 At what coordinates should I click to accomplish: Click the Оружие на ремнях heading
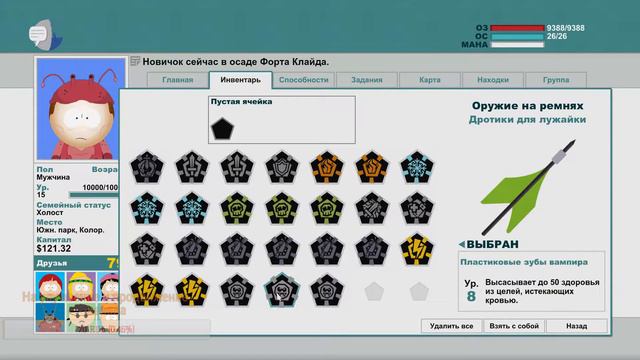click(527, 106)
